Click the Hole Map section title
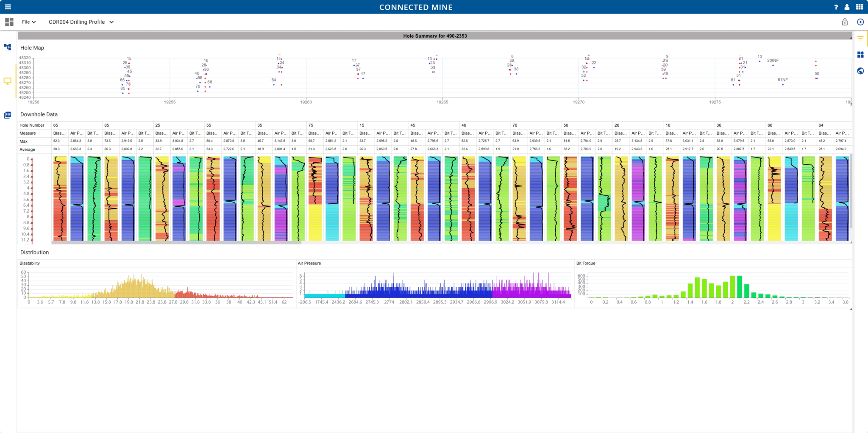Image resolution: width=868 pixels, height=433 pixels. [32, 48]
